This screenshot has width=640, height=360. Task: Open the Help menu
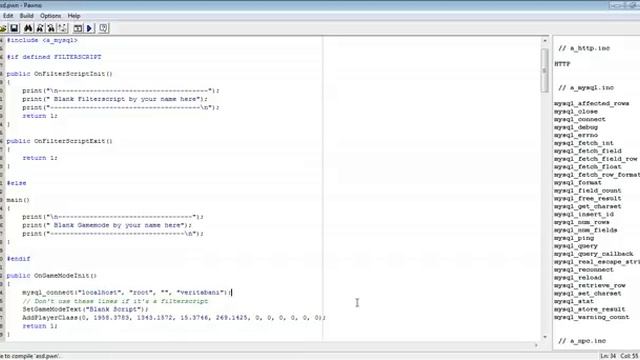[x=74, y=16]
